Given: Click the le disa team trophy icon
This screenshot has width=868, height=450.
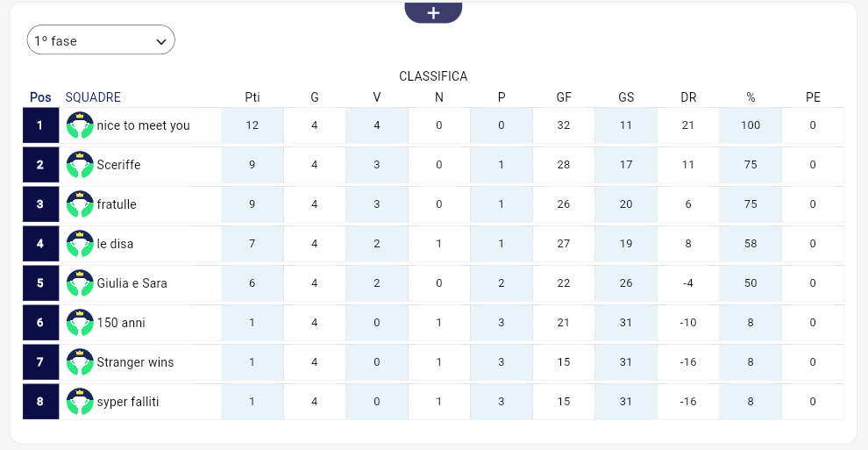Looking at the screenshot, I should pos(80,244).
